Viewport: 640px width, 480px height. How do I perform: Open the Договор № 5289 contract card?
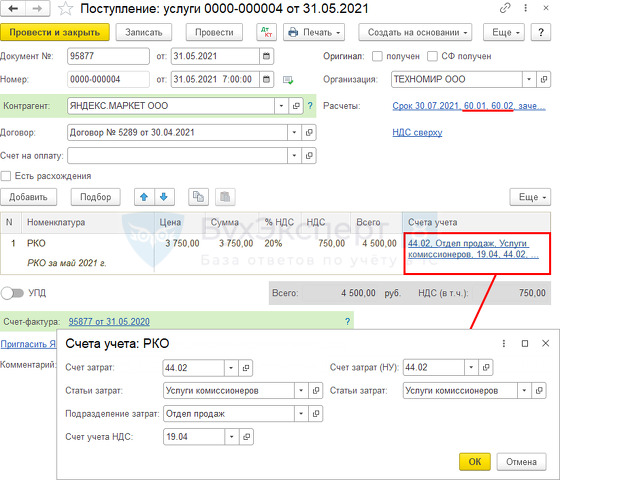click(x=309, y=133)
